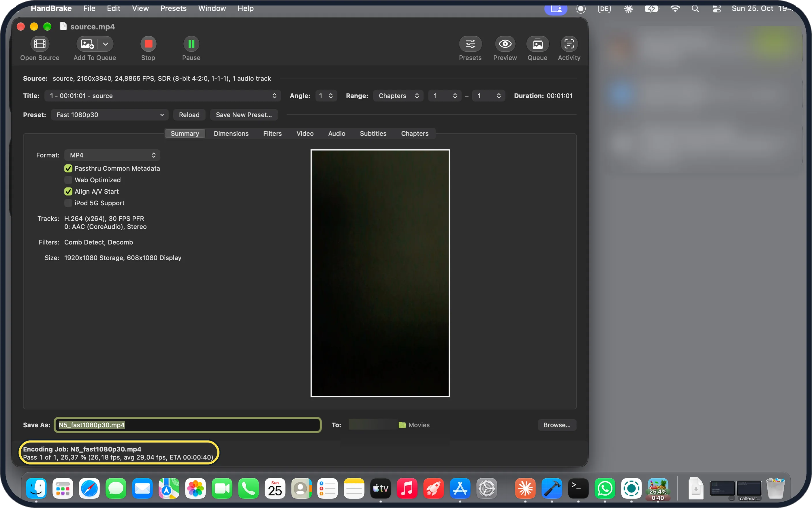
Task: Click the Open Source film icon
Action: tap(40, 44)
